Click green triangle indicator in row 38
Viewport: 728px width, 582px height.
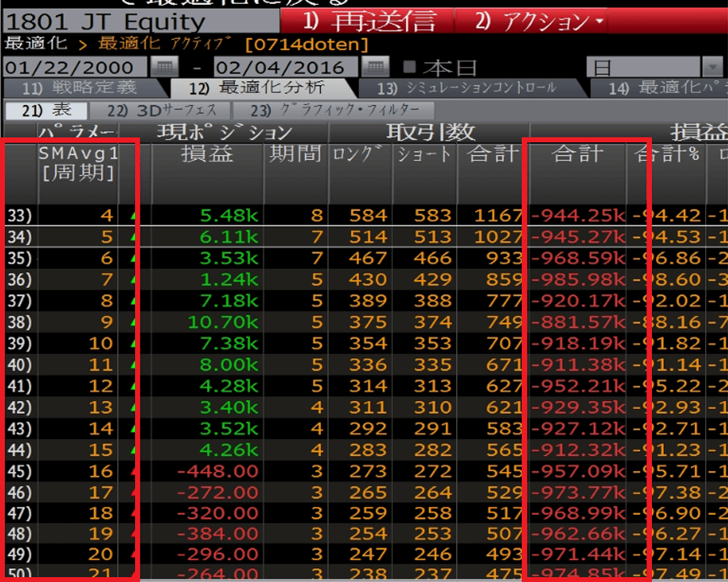pos(133,323)
